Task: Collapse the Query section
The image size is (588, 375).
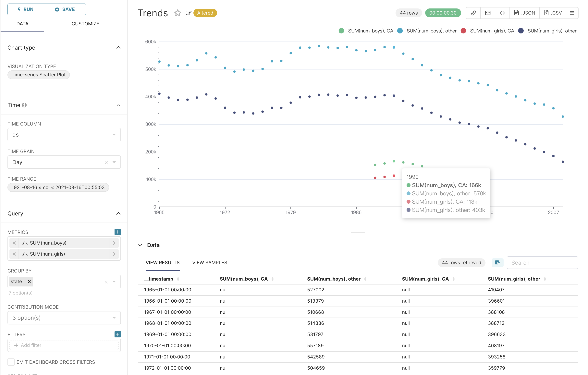Action: (x=119, y=213)
